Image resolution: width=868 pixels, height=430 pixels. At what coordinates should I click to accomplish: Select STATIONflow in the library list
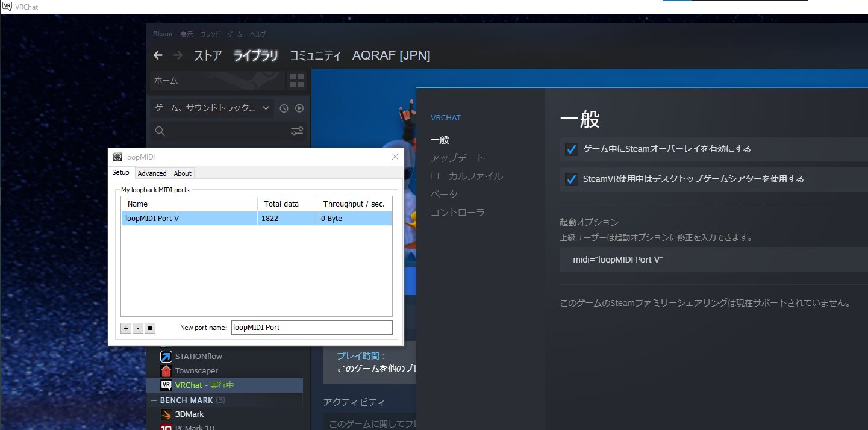(199, 356)
